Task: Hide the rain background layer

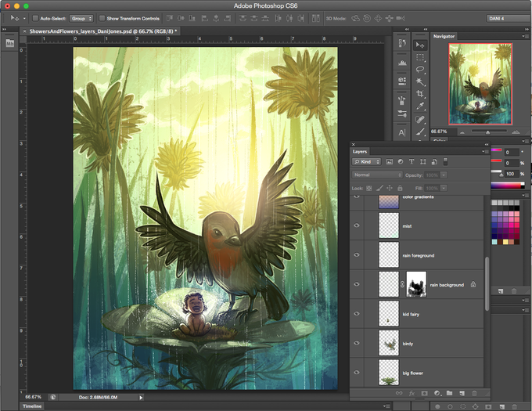Action: point(357,284)
